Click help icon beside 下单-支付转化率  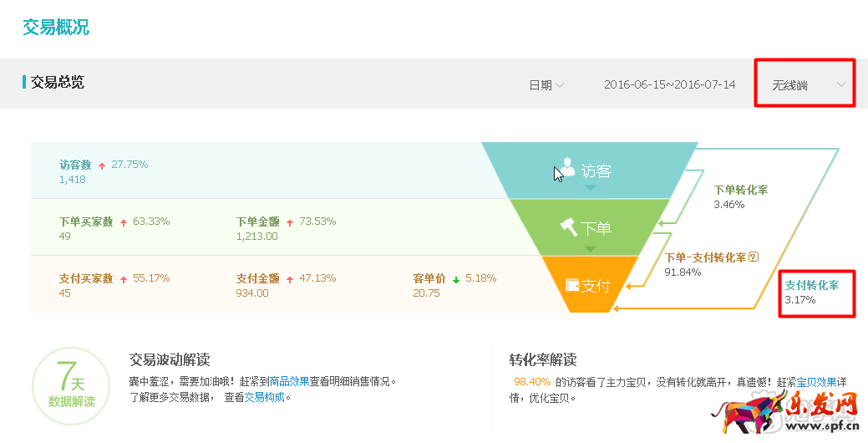pos(753,257)
